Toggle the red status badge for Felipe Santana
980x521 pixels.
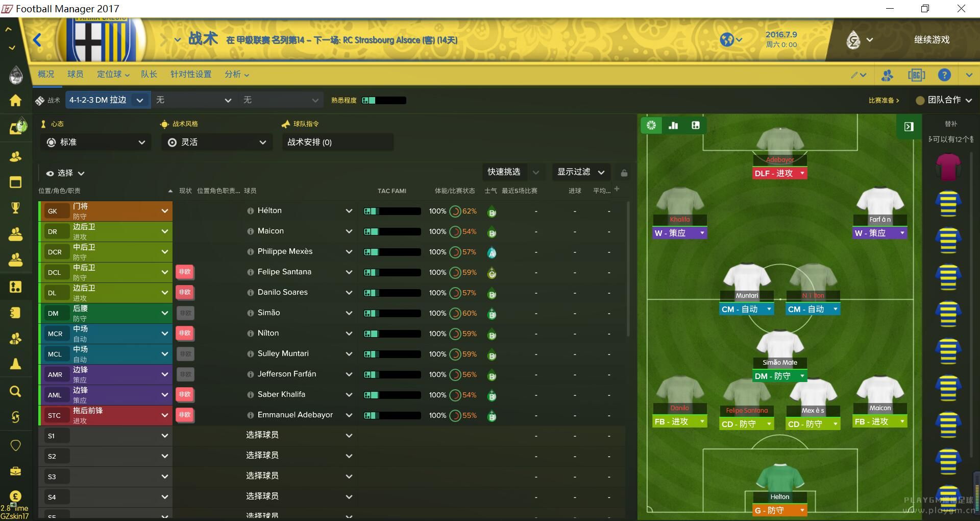click(185, 272)
